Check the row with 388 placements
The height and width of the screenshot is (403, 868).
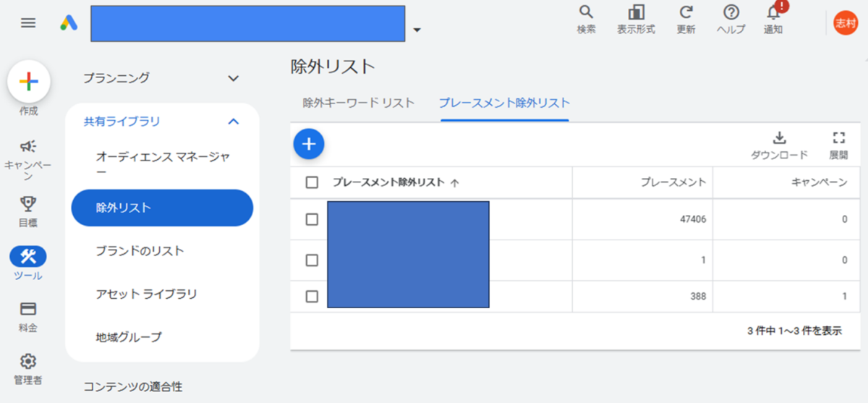pos(312,296)
